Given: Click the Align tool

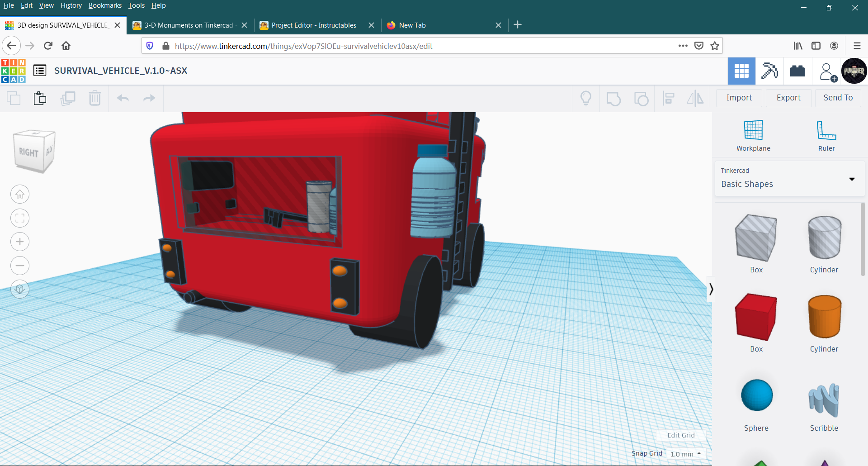Looking at the screenshot, I should (669, 98).
